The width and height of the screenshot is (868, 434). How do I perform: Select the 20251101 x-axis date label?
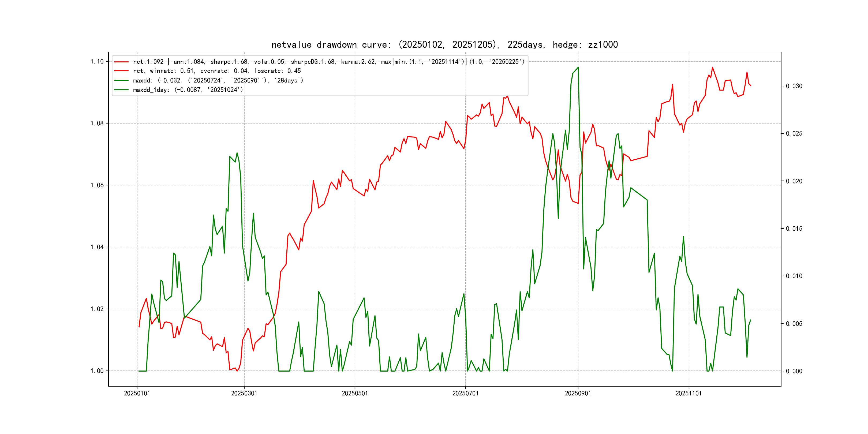tap(689, 393)
